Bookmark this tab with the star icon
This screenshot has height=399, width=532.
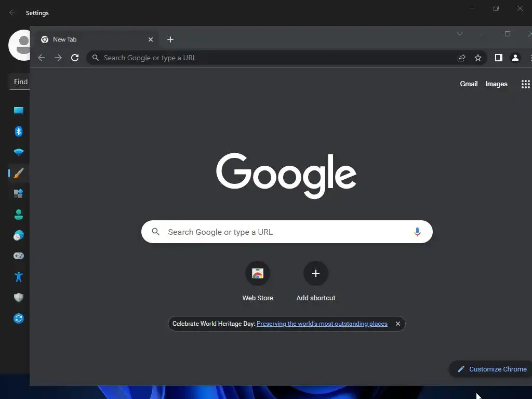click(478, 58)
